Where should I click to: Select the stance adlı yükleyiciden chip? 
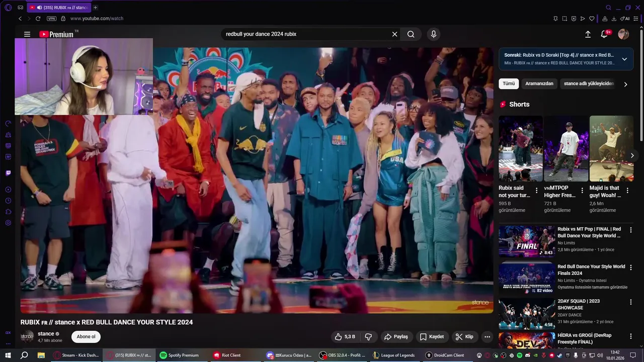pyautogui.click(x=589, y=83)
